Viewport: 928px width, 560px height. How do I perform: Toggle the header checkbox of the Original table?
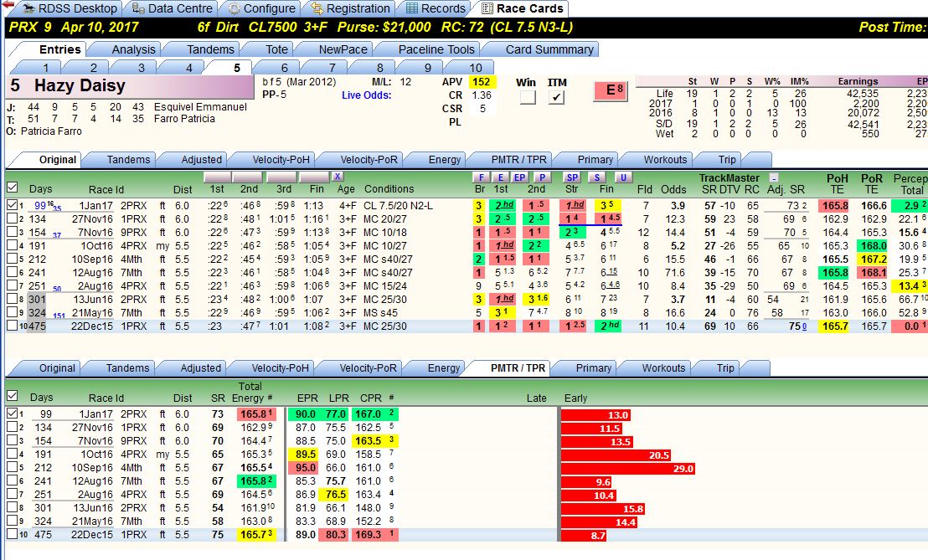(12, 188)
